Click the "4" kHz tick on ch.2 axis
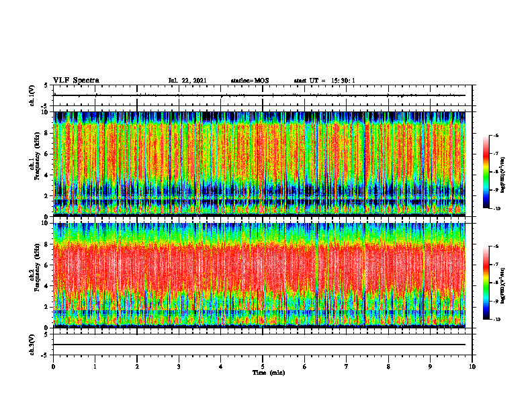Screen dimensions: 532x411 coord(47,286)
